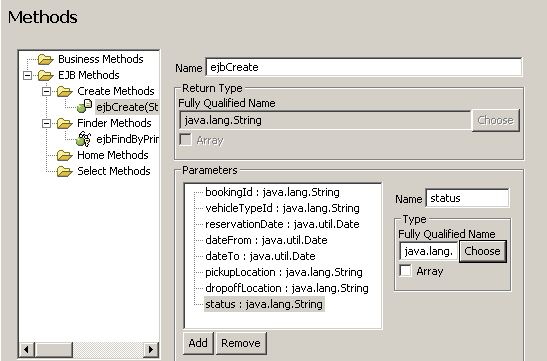
Task: Collapse the EJB Methods tree node
Action: click(27, 75)
